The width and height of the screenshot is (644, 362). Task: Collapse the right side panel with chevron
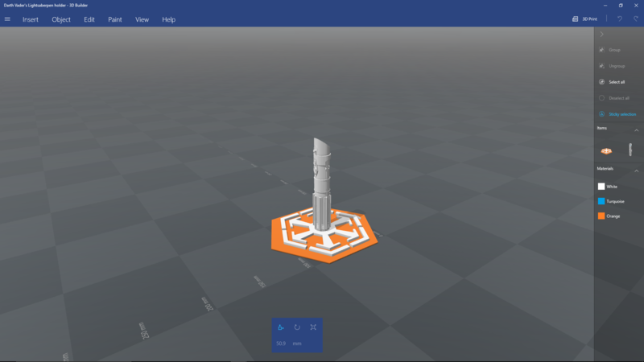pos(601,35)
